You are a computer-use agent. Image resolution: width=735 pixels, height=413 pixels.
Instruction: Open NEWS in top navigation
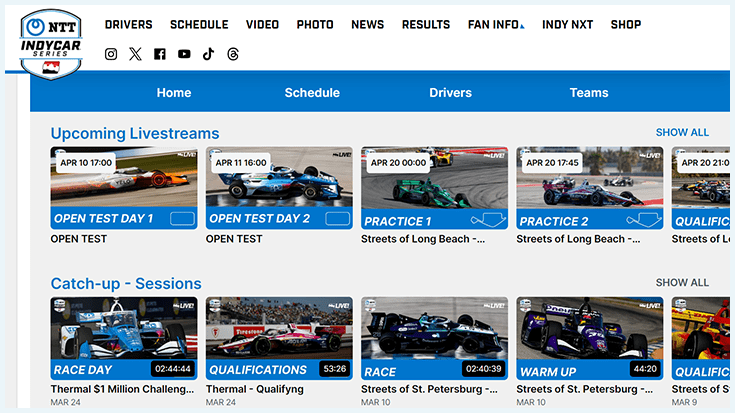pyautogui.click(x=368, y=24)
